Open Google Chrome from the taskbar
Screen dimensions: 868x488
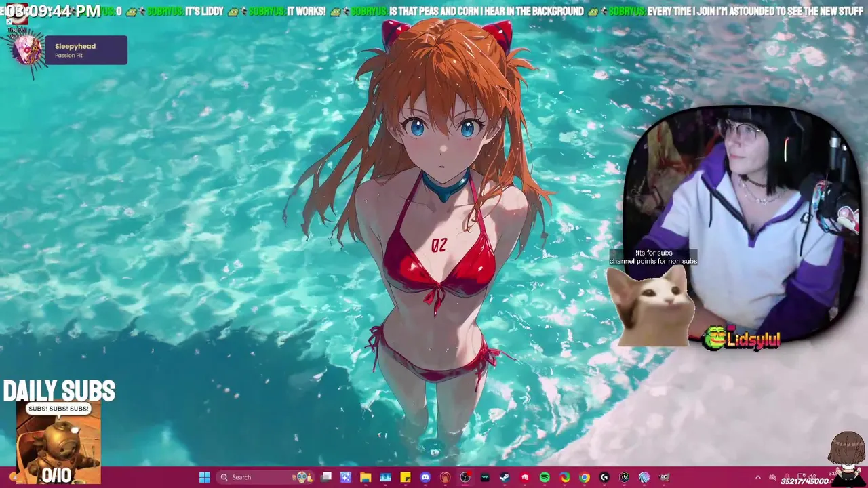coord(584,477)
